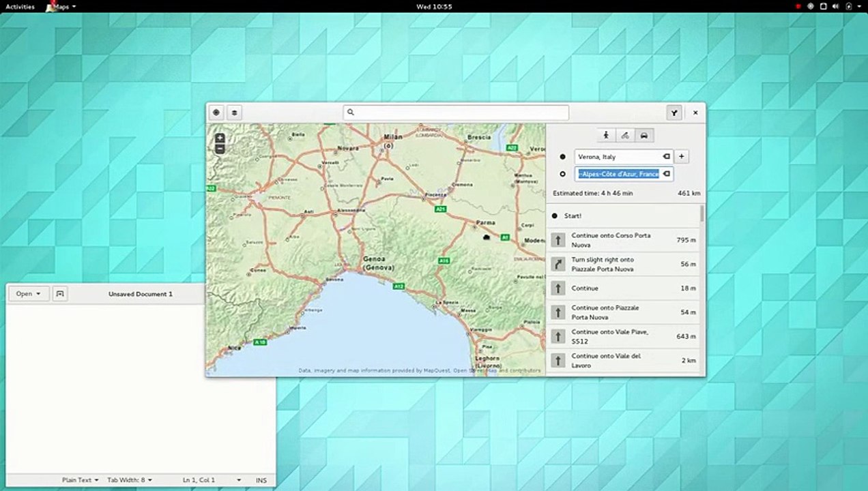
Task: Click the red recording indicator in top bar
Action: [798, 6]
